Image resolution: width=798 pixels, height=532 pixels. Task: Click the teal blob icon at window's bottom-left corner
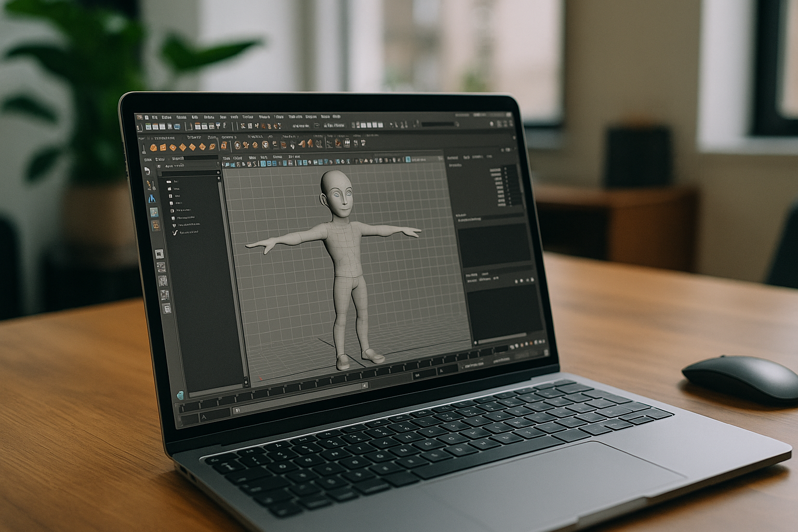coord(180,395)
